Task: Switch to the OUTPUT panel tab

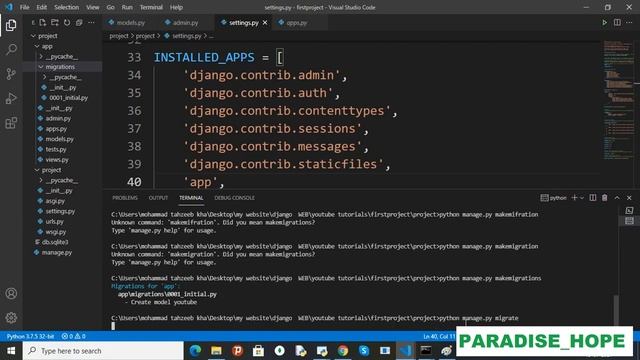Action: pos(158,198)
